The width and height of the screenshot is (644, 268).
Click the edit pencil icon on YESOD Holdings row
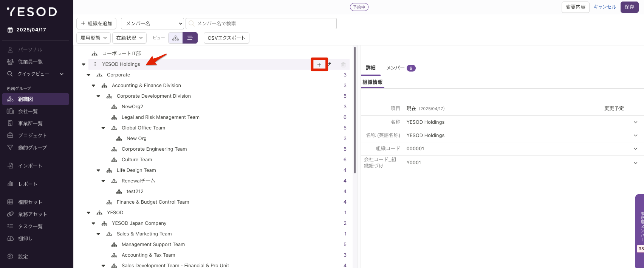[330, 64]
